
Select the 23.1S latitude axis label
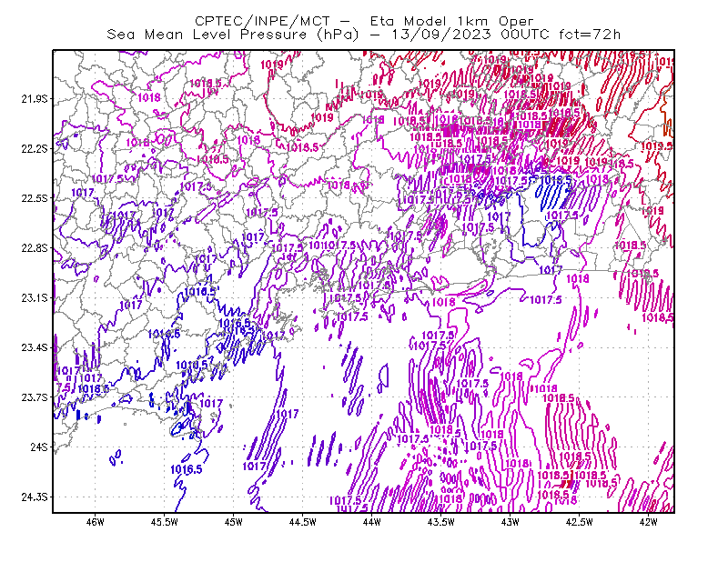pyautogui.click(x=35, y=297)
